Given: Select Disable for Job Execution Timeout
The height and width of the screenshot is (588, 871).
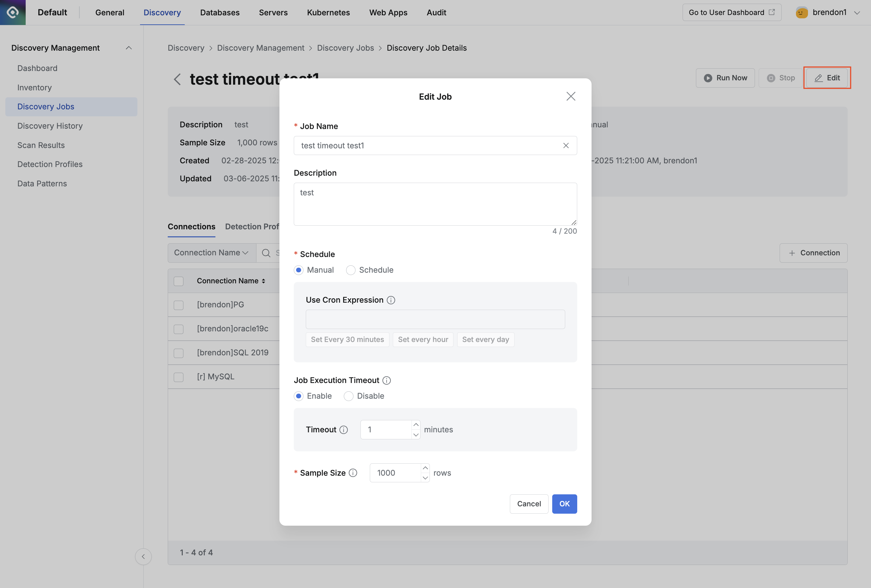Looking at the screenshot, I should [348, 396].
